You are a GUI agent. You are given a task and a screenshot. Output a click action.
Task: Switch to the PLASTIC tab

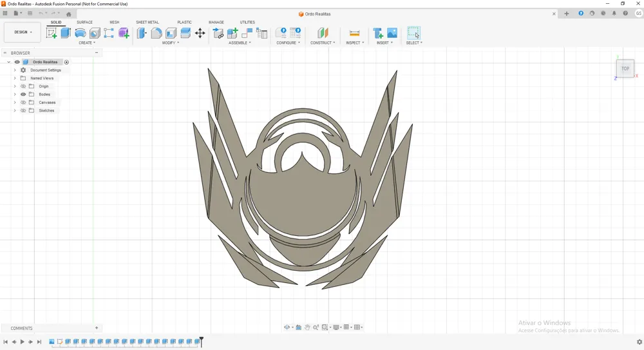tap(184, 22)
